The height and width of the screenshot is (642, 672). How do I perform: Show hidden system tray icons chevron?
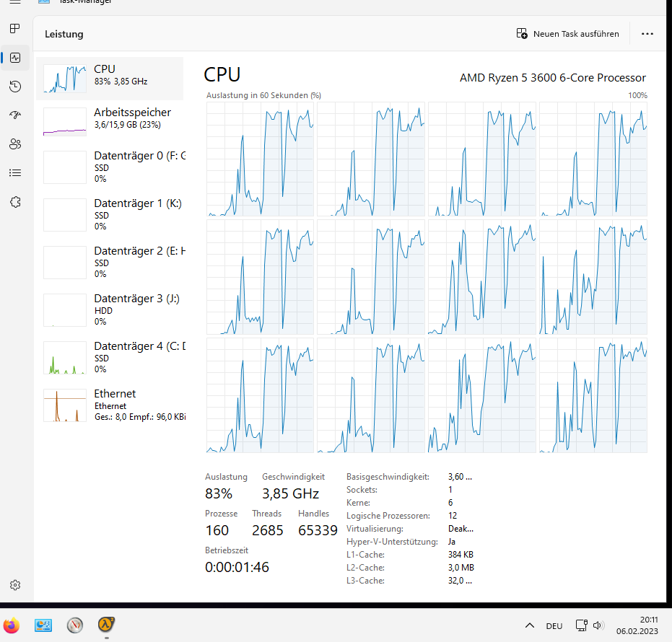(530, 625)
